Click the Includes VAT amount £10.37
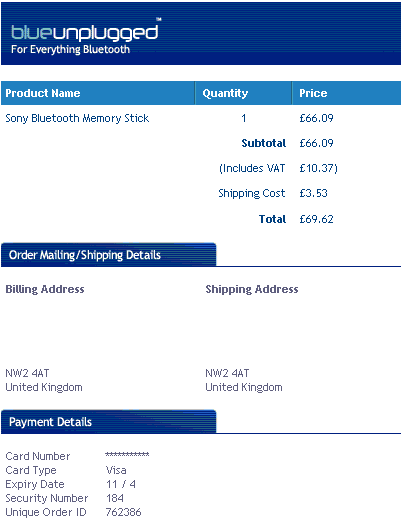Screen dimensions: 403x530 tap(318, 168)
